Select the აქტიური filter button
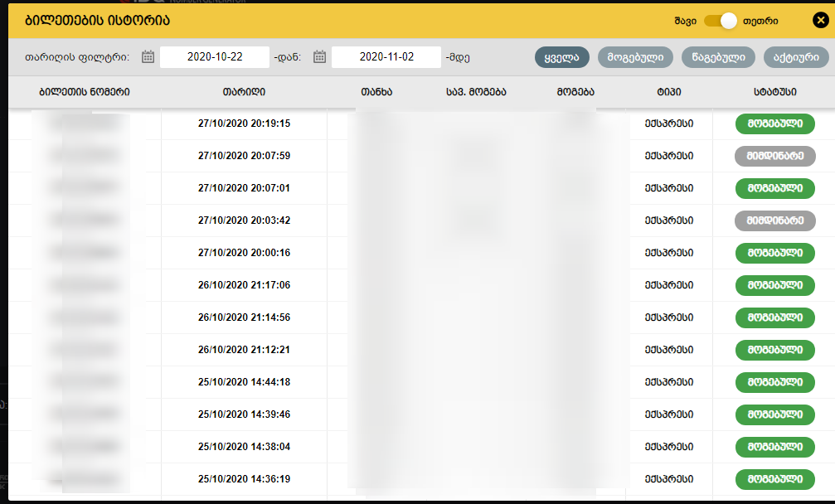The image size is (835, 504). click(796, 57)
